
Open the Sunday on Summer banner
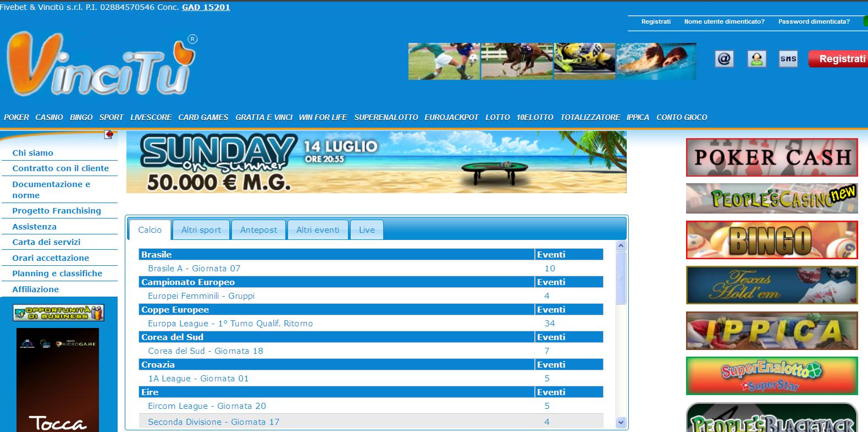point(377,162)
